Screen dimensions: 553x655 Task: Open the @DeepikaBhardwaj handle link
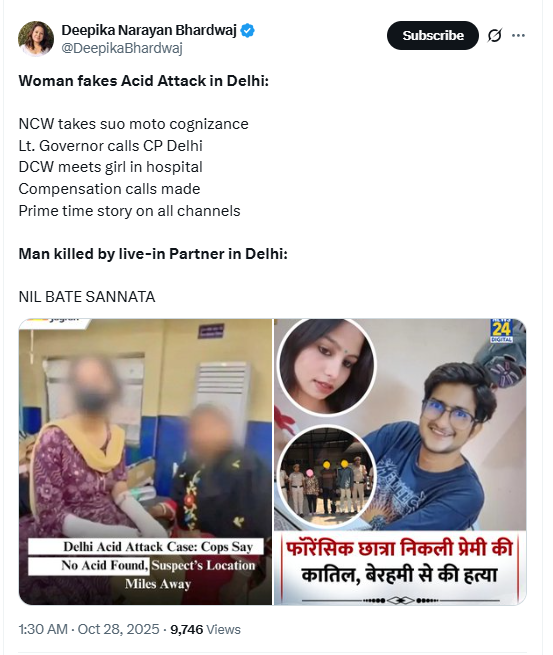pos(122,48)
